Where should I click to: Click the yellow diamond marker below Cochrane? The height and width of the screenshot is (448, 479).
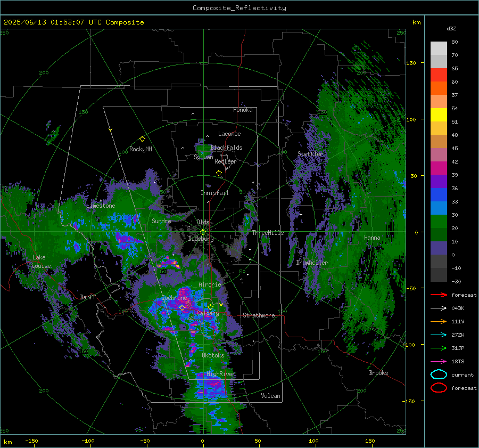coord(182,308)
